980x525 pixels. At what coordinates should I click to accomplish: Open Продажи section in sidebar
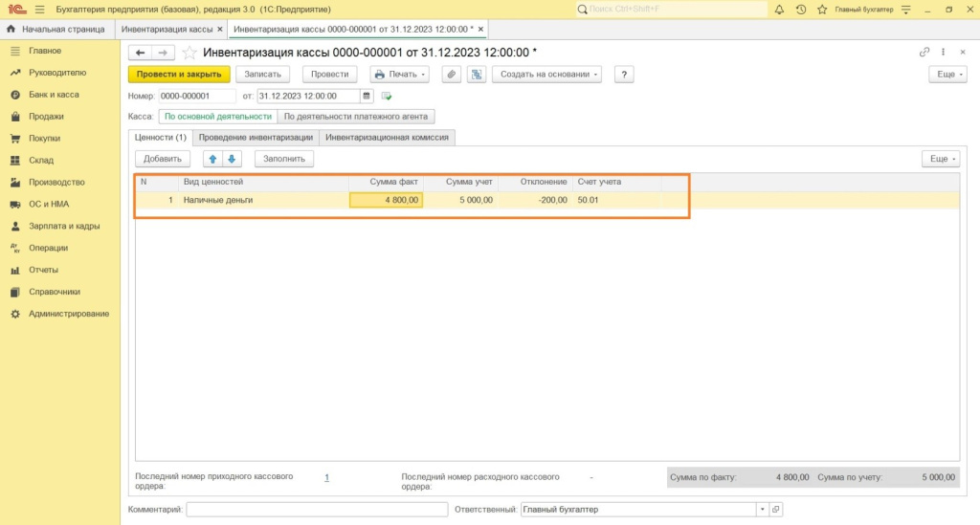tap(46, 116)
